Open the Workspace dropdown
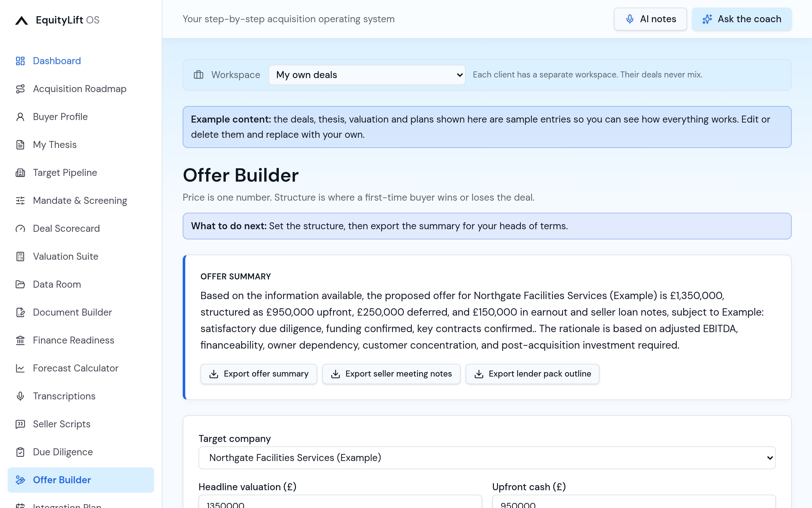The width and height of the screenshot is (812, 508). pos(367,75)
